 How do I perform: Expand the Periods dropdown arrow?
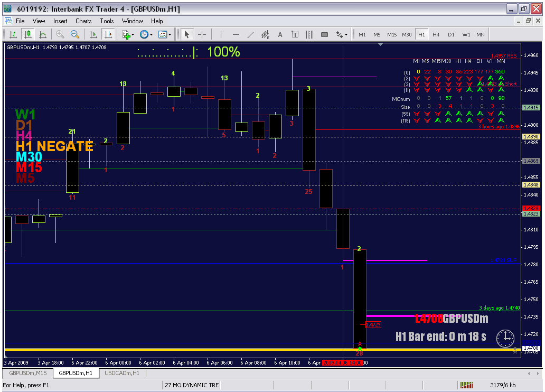point(151,34)
